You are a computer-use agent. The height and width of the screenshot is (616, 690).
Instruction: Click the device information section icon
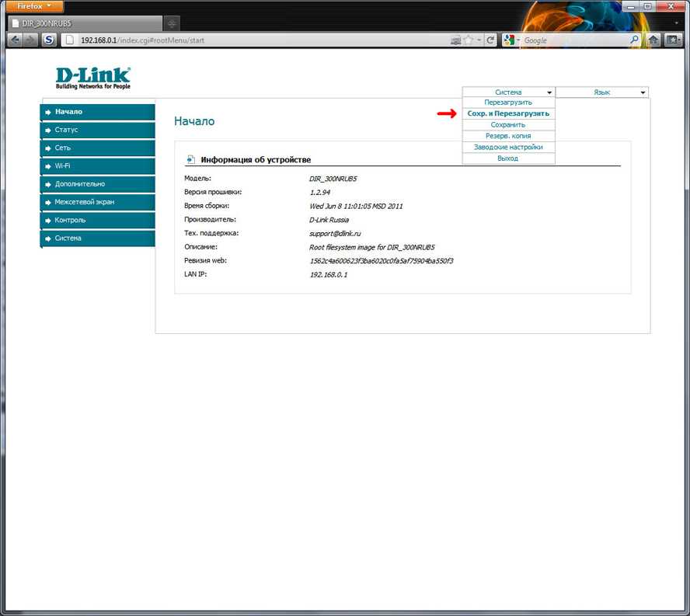190,159
